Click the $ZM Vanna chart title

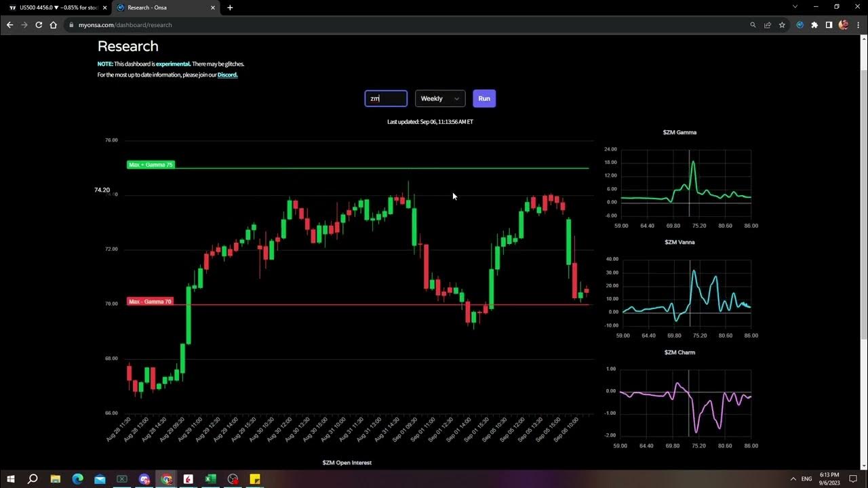679,242
